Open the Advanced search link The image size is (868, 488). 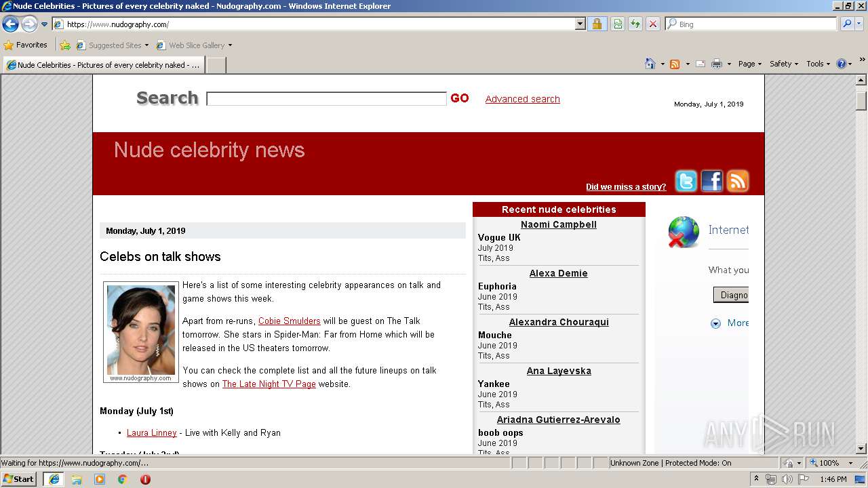(523, 99)
